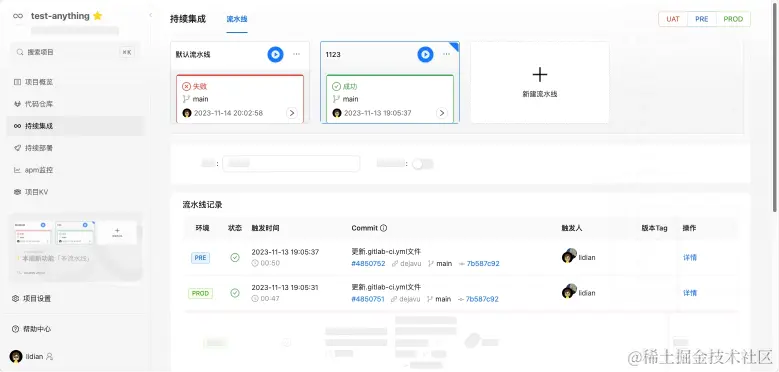The width and height of the screenshot is (779, 372).
Task: Open commit 7b587c92 in the PRE row
Action: click(x=483, y=264)
